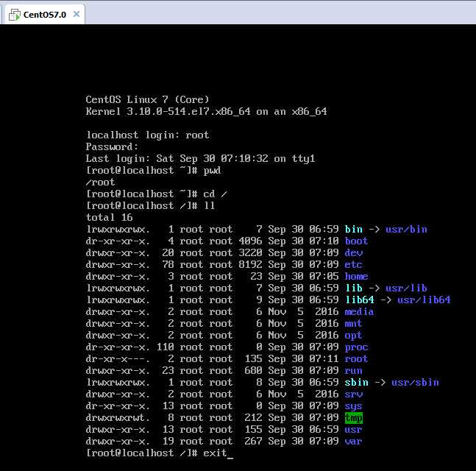The height and width of the screenshot is (471, 476).
Task: Click the 'lib' symlink name
Action: pos(354,288)
